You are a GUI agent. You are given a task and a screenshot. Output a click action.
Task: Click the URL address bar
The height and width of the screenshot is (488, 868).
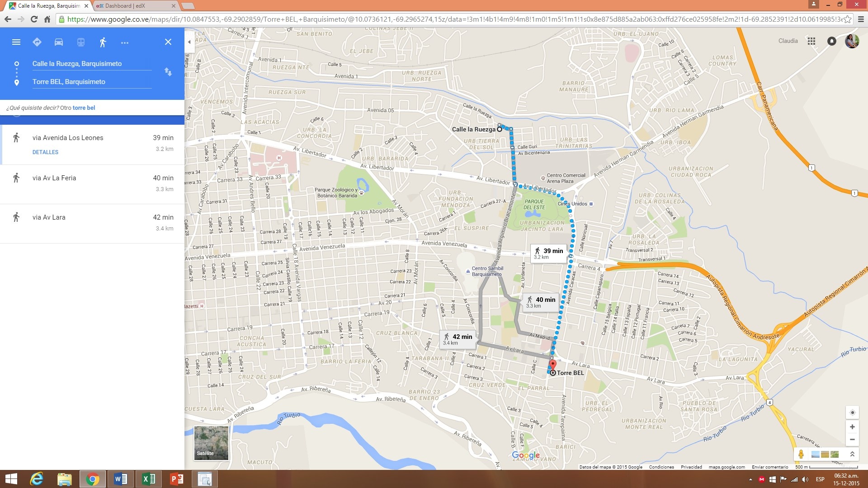pos(452,19)
